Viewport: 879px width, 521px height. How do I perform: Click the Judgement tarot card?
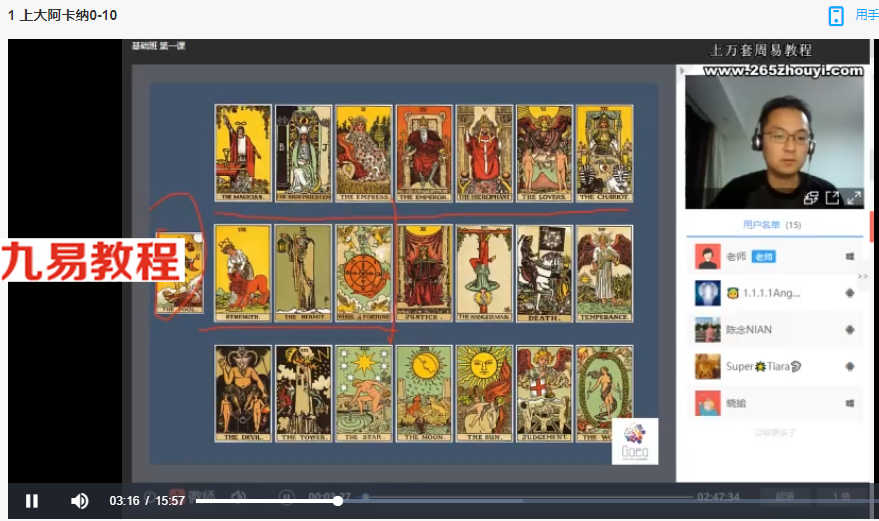tap(544, 394)
